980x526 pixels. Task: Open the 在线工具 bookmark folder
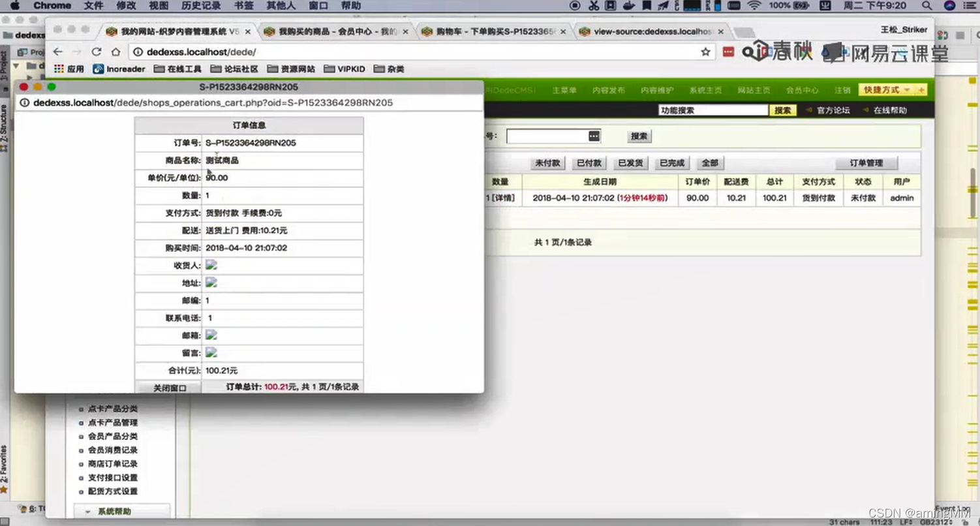178,69
